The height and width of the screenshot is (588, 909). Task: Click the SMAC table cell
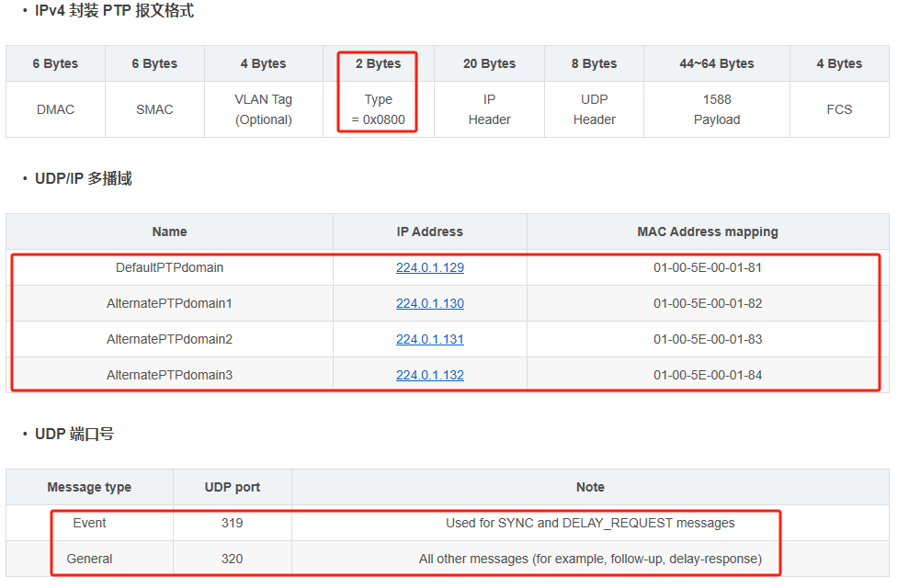[x=154, y=109]
